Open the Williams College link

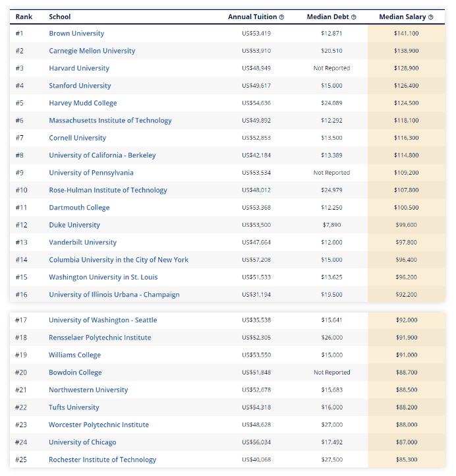click(x=74, y=355)
